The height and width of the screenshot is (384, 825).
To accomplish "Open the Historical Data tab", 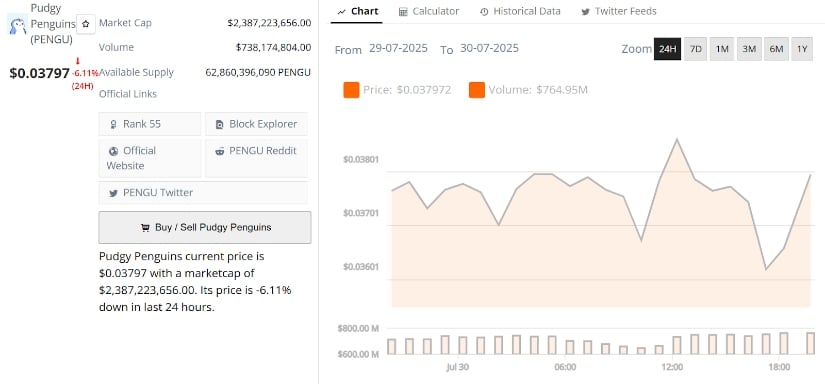I will click(x=520, y=11).
